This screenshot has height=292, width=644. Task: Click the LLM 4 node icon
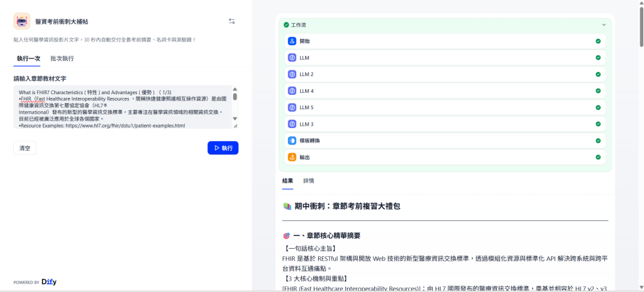(292, 91)
